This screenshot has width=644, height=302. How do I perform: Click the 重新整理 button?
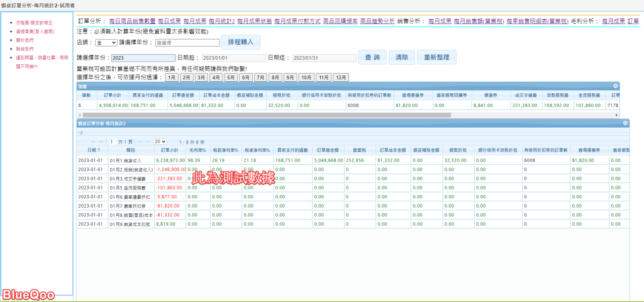point(436,57)
